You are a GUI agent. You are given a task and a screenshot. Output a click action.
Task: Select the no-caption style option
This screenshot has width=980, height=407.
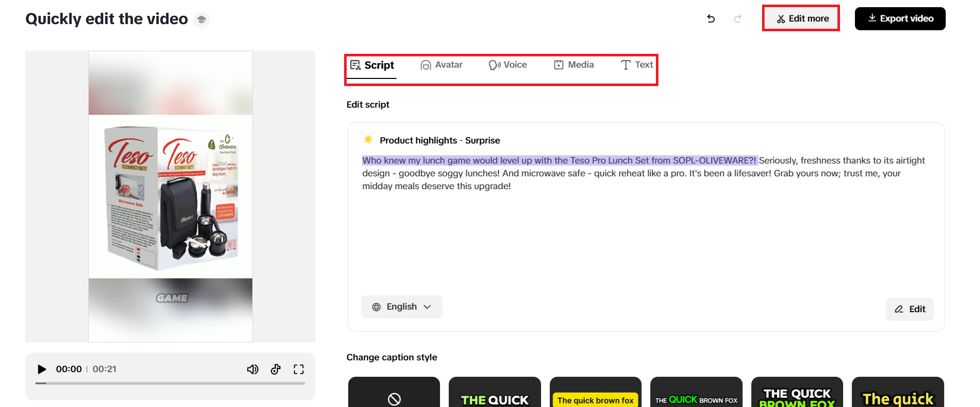tap(394, 392)
